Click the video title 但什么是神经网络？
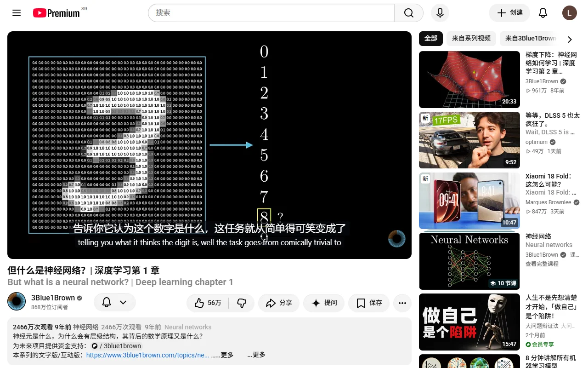Screen dimensions: 588x368 coord(84,270)
